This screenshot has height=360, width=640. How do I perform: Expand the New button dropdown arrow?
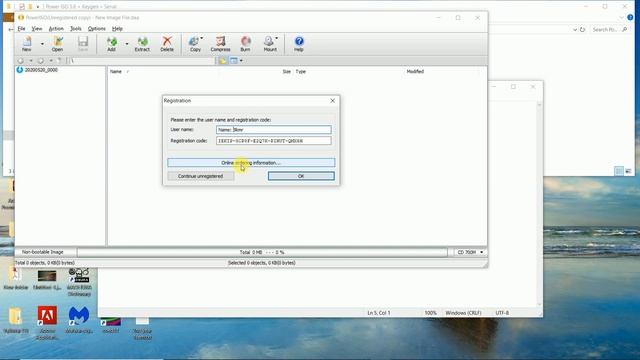(42, 44)
